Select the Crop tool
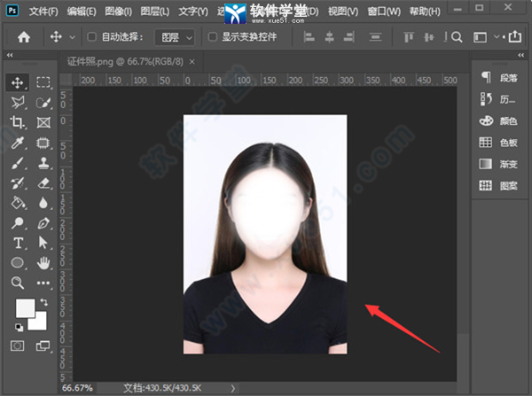This screenshot has width=532, height=396. [x=18, y=122]
